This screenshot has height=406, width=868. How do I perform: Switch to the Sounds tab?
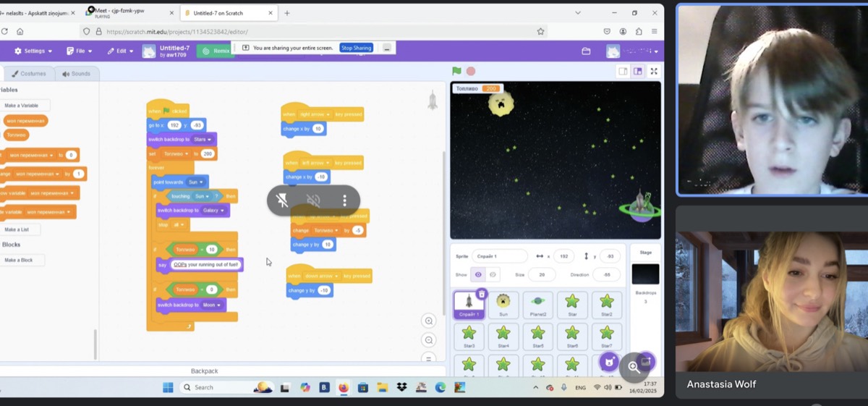77,74
